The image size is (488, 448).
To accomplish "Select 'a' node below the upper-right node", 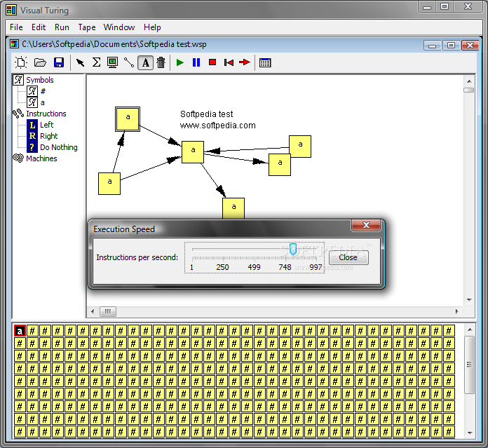I will (x=280, y=165).
